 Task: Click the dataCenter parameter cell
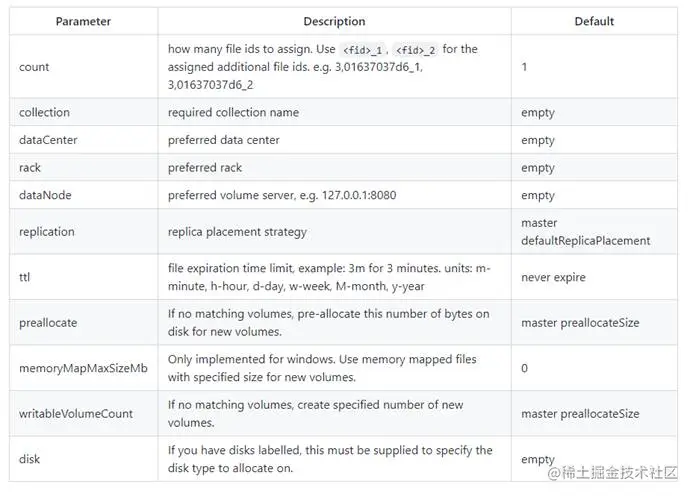48,140
